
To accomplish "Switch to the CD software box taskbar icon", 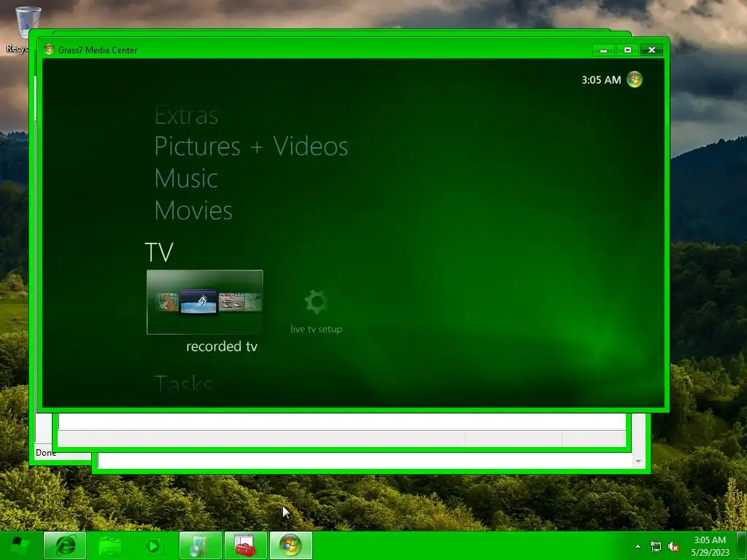I will tap(200, 545).
